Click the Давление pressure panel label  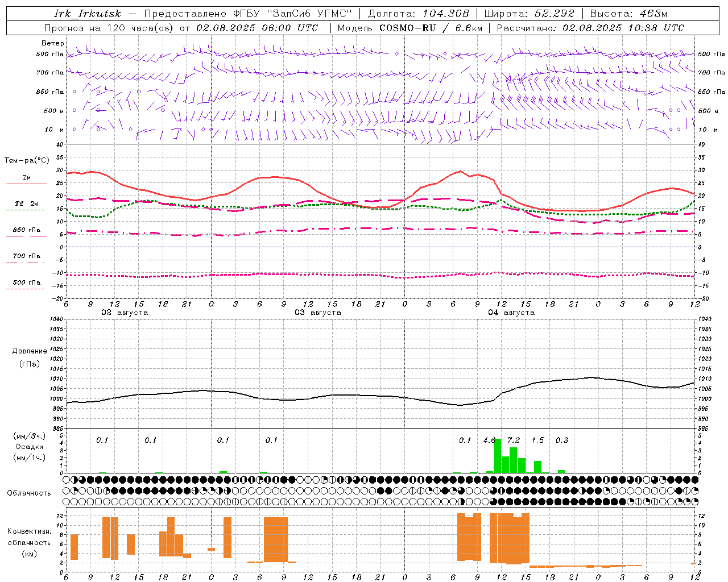click(30, 351)
